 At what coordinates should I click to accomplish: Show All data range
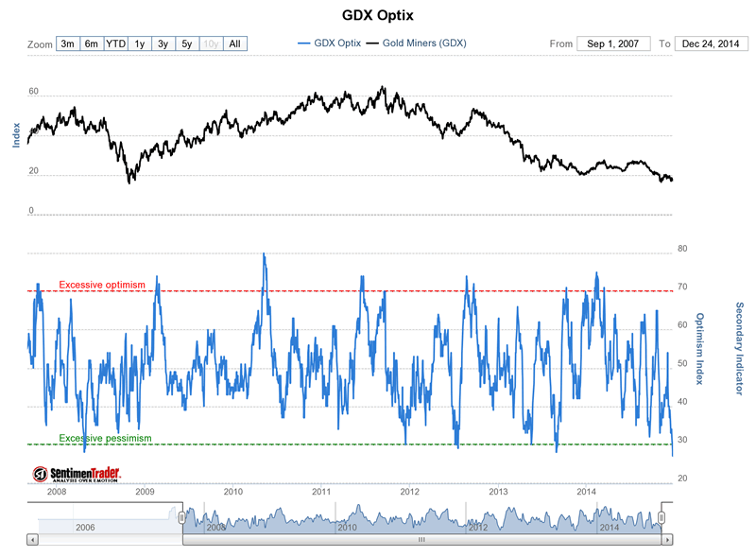coord(235,44)
